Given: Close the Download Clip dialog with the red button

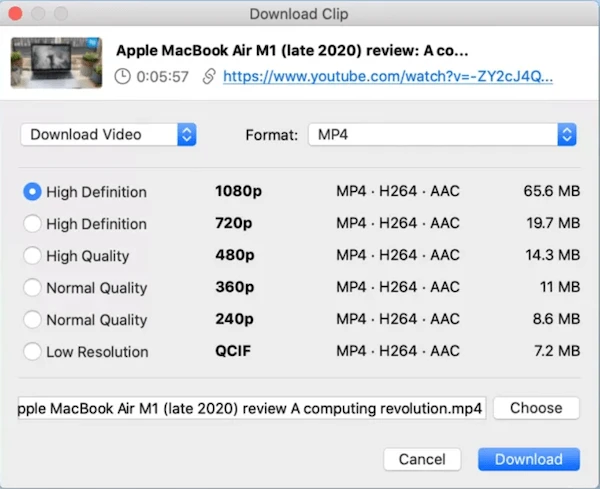Looking at the screenshot, I should 16,14.
